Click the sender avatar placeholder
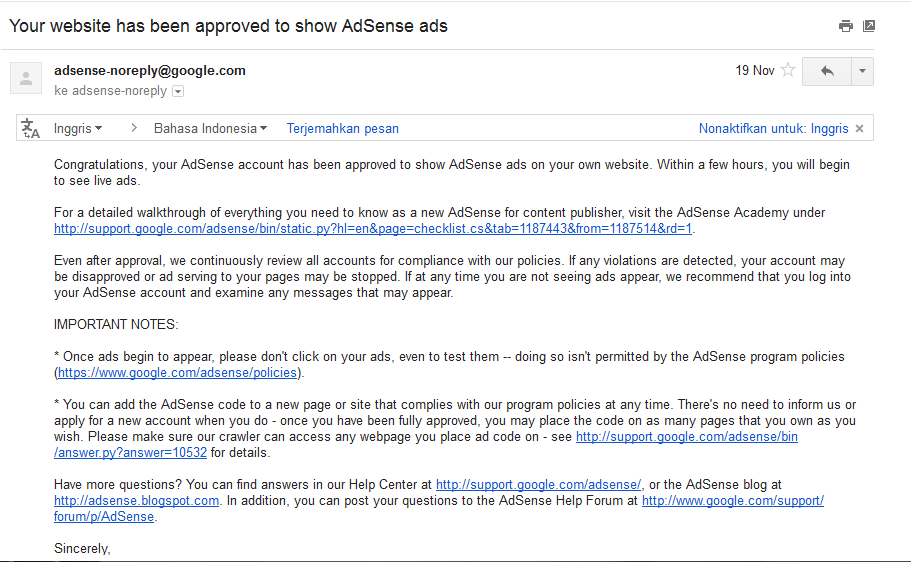911x562 pixels. [x=26, y=78]
